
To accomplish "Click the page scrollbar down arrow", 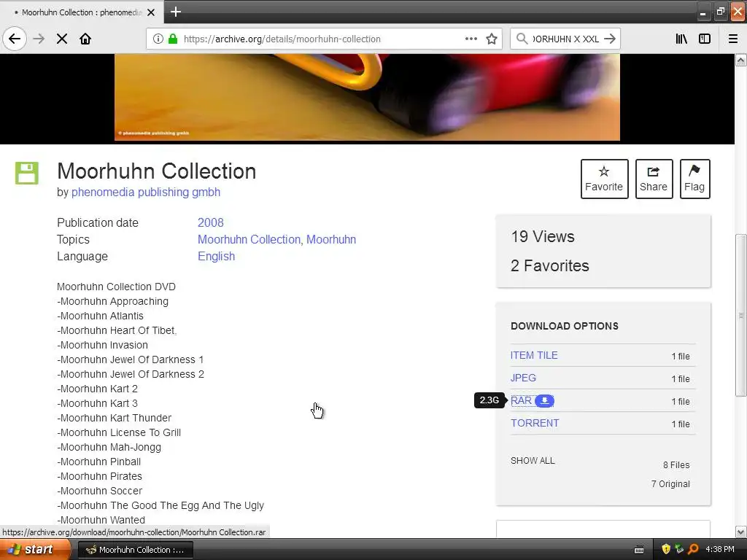I will tap(741, 532).
